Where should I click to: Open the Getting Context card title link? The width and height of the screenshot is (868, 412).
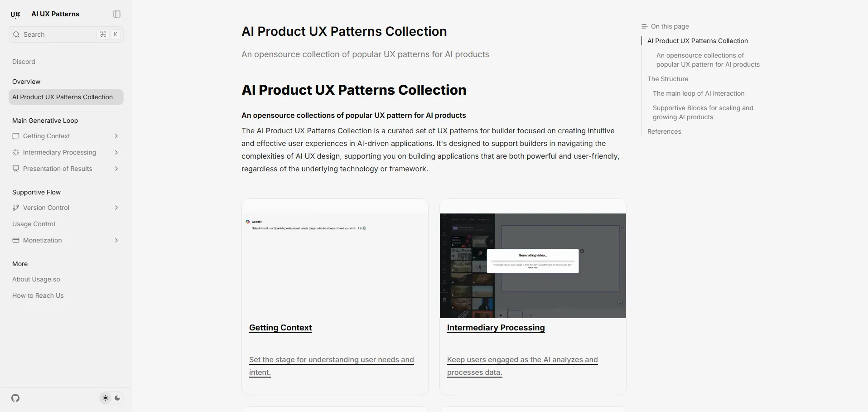coord(280,328)
